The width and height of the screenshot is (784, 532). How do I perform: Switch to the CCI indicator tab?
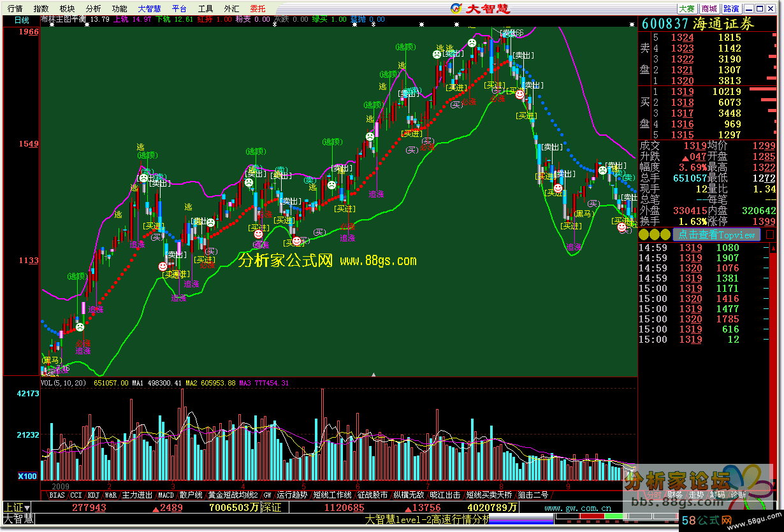76,494
